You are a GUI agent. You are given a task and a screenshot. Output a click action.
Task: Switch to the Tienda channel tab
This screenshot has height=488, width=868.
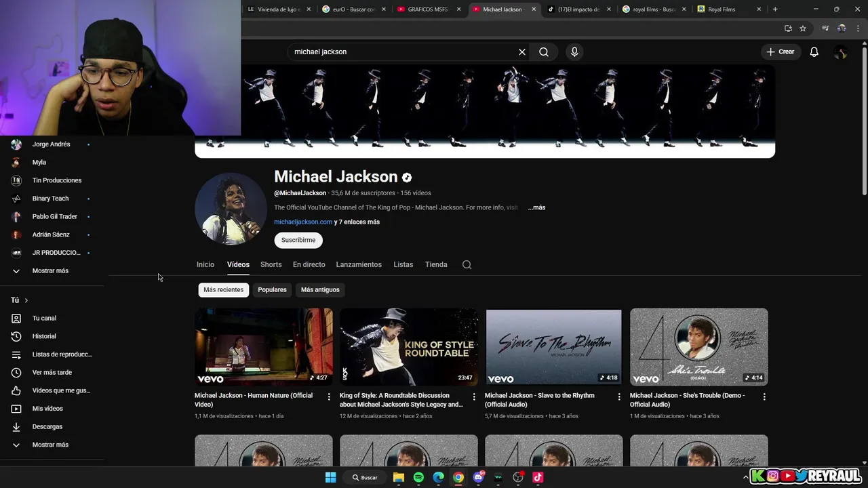click(436, 265)
